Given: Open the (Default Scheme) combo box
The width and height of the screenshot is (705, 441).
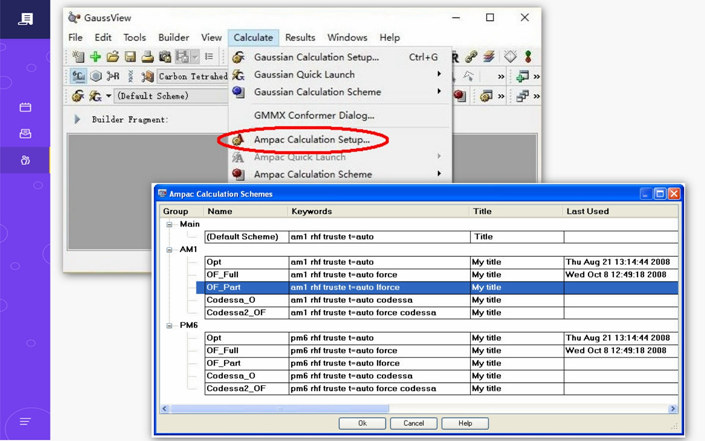Looking at the screenshot, I should [171, 96].
